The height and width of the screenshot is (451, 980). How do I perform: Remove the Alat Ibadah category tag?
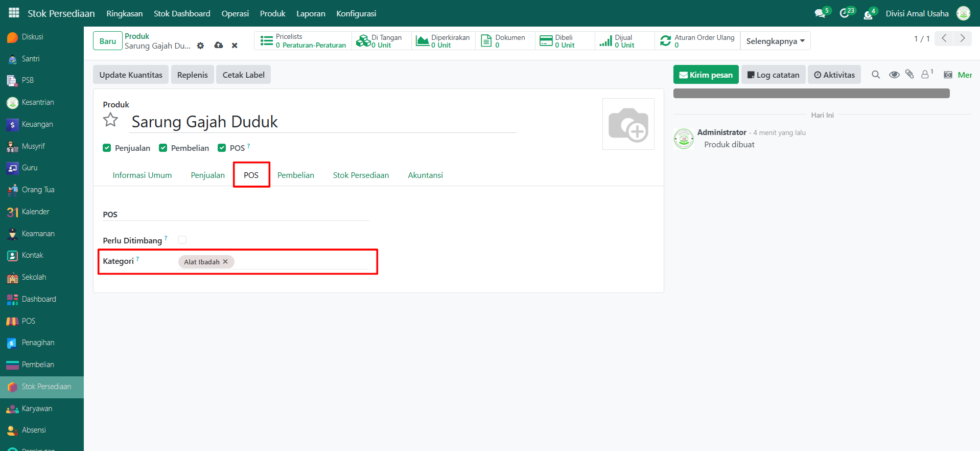tap(225, 261)
